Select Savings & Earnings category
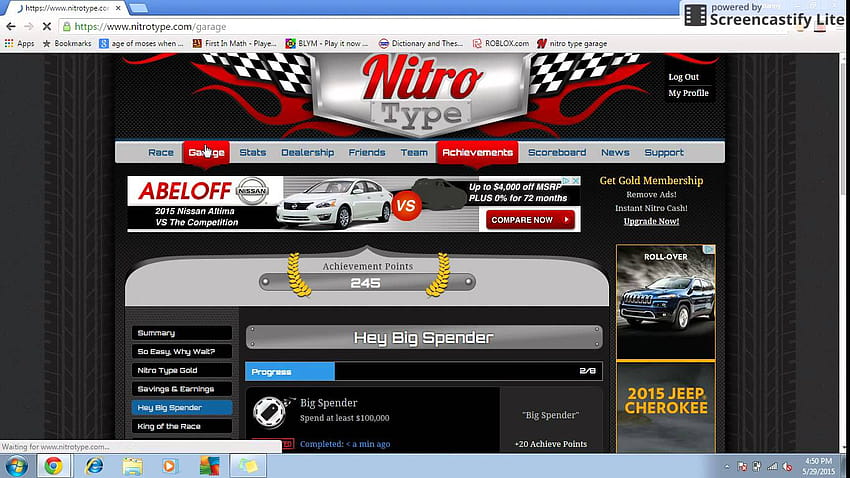 point(182,389)
